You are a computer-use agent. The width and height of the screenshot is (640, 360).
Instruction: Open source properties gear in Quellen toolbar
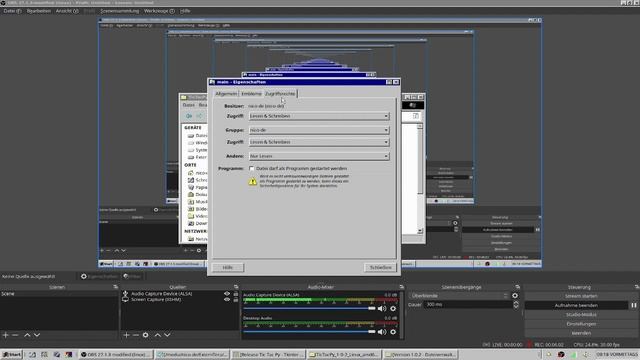[x=146, y=335]
